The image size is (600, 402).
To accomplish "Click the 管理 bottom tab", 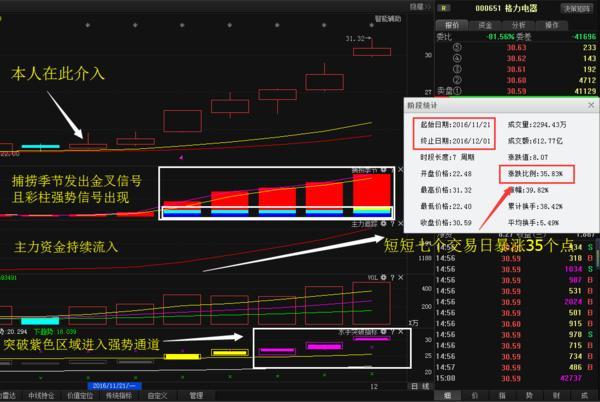I will pos(196,395).
